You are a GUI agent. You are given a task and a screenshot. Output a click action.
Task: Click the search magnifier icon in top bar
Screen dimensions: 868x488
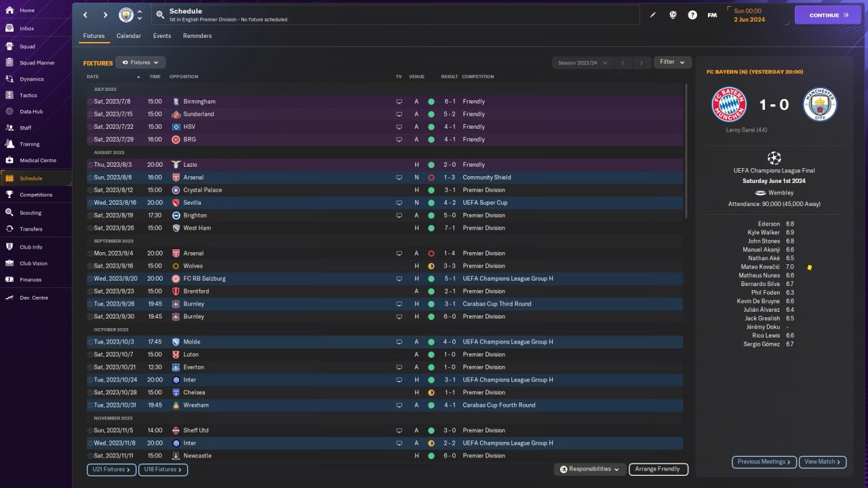pyautogui.click(x=160, y=15)
